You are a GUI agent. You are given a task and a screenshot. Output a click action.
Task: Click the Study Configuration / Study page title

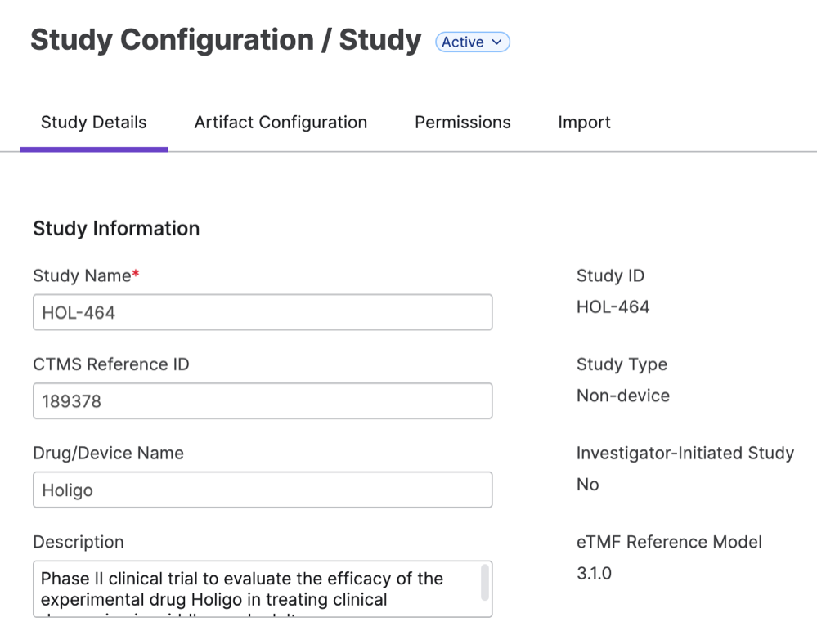(x=226, y=40)
